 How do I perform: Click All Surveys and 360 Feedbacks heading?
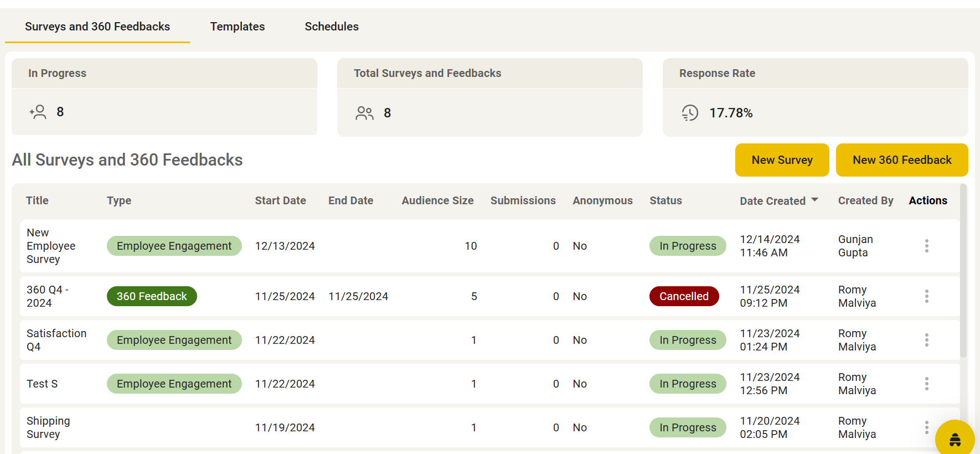(x=127, y=160)
